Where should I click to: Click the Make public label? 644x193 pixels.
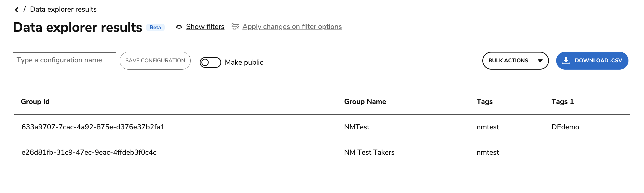244,62
